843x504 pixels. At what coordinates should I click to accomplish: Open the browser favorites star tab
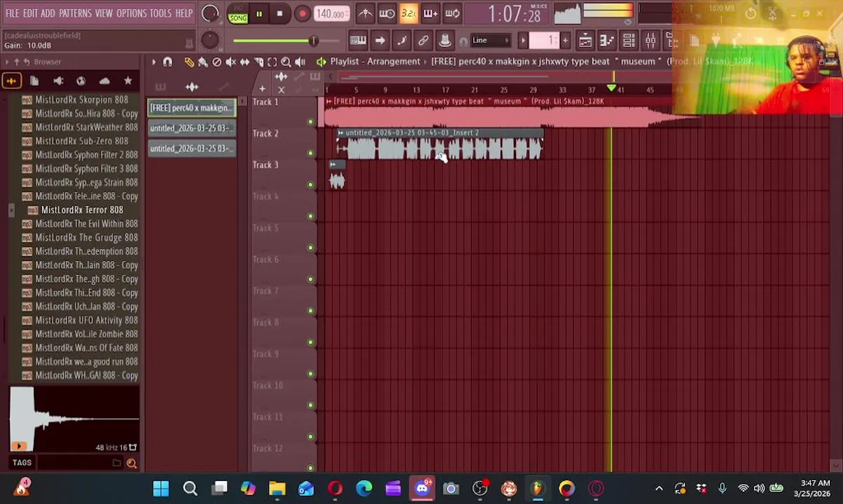(127, 81)
